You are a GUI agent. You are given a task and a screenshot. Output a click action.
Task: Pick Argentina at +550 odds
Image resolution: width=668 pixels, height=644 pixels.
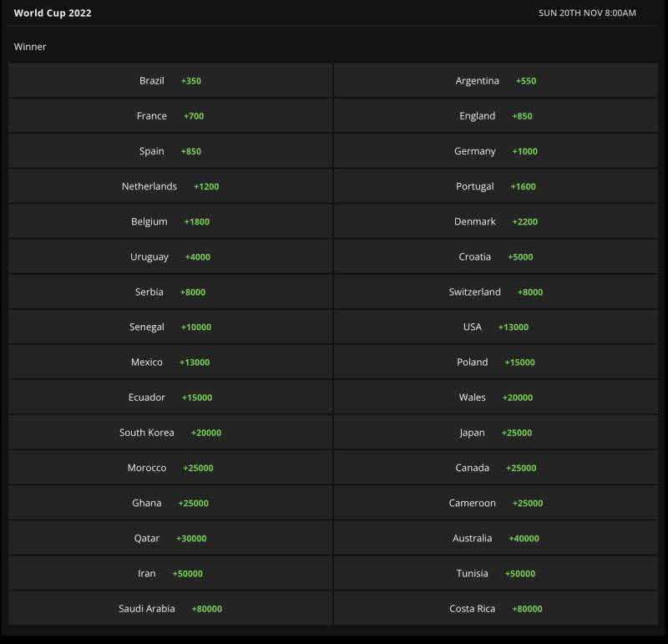(x=496, y=81)
